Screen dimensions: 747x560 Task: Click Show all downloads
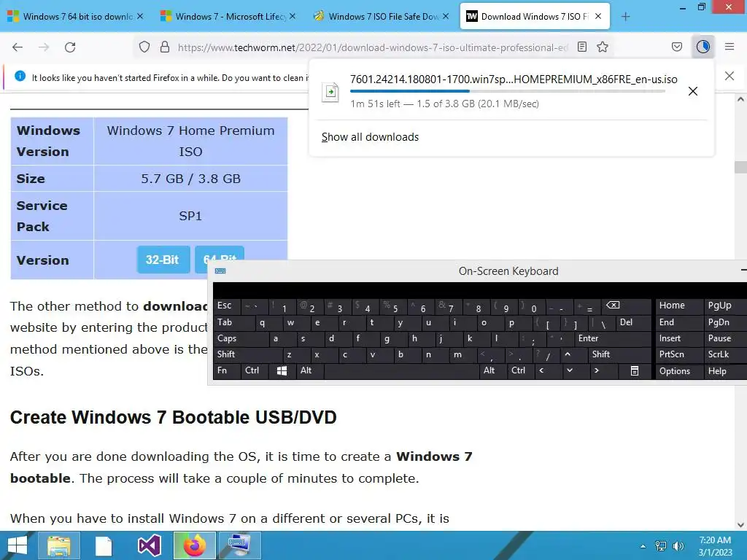tap(370, 137)
